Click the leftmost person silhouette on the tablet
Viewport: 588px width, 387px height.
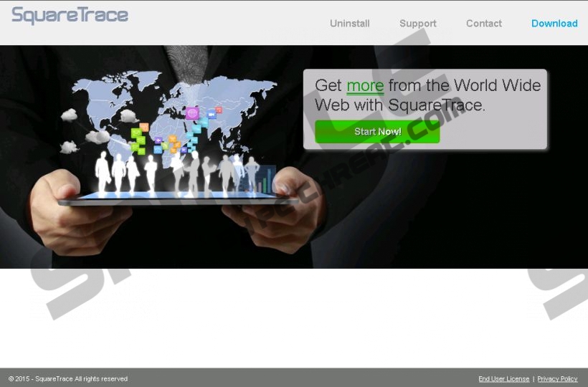point(103,173)
